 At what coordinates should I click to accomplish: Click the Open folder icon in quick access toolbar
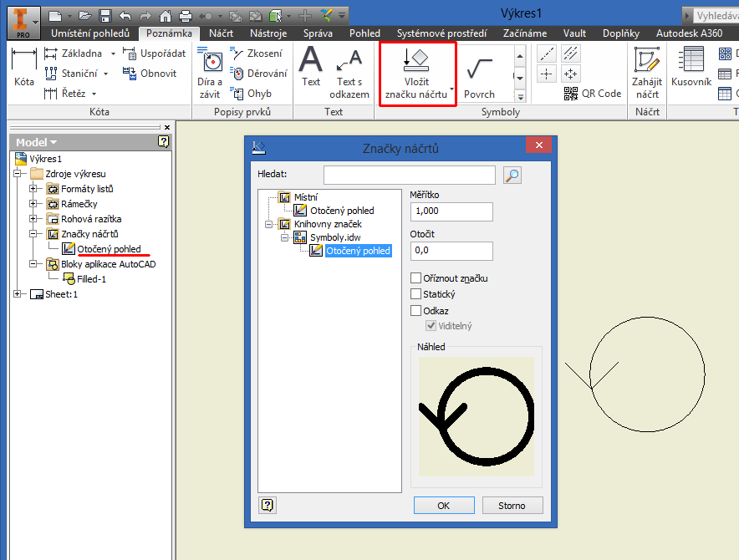[84, 16]
